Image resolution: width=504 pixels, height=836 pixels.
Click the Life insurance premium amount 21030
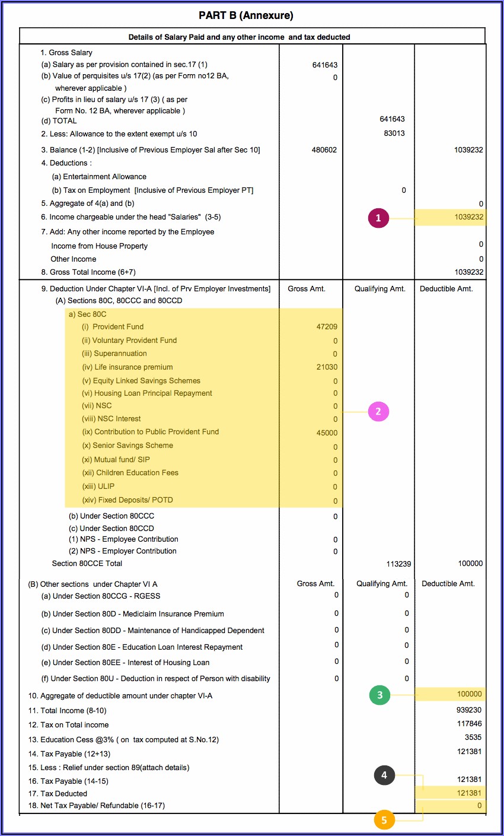(x=327, y=367)
